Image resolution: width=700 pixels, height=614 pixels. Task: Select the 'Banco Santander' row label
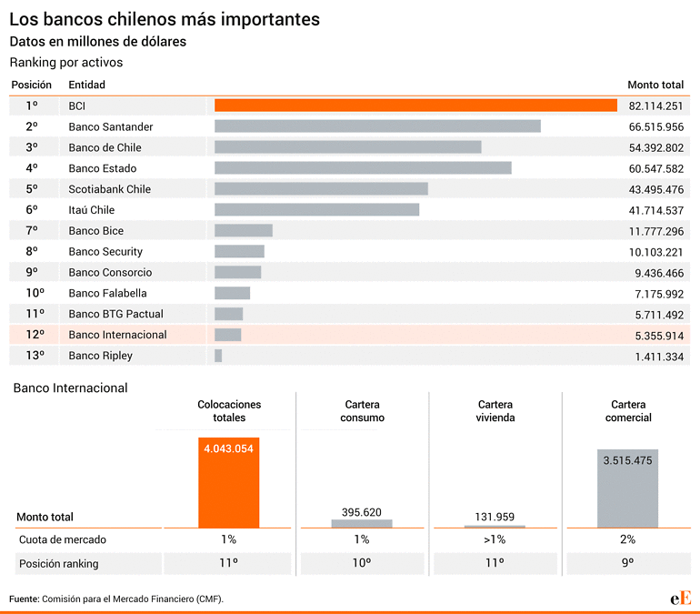[x=111, y=126]
